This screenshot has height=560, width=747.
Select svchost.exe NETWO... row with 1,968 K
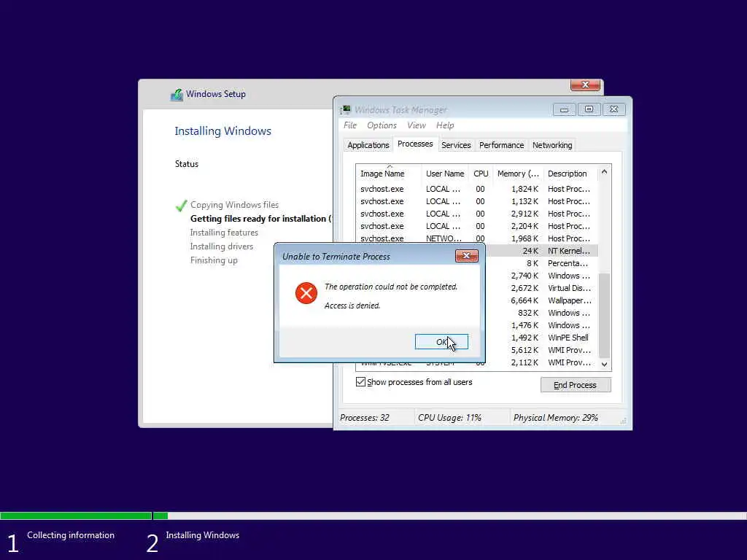click(x=476, y=238)
